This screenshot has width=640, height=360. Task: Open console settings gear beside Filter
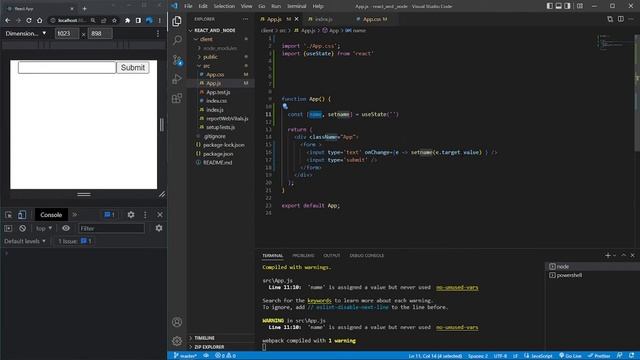coord(159,228)
